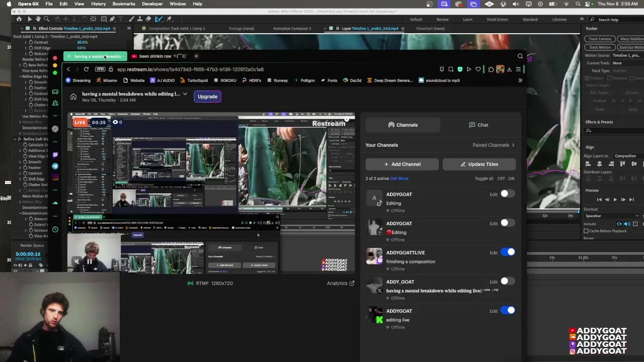Screen dimensions: 644x362
Task: Select the Type tool in After Effects toolbar
Action: 121,19
